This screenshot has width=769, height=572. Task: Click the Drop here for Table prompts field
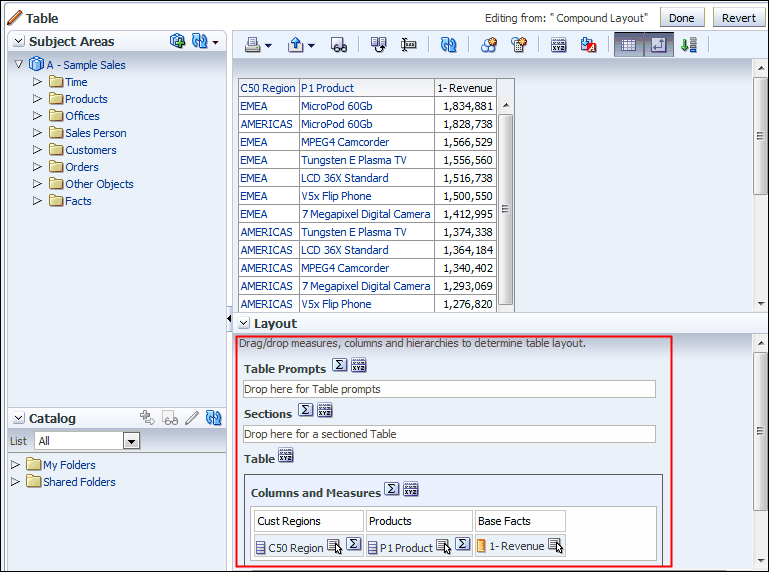tap(449, 389)
